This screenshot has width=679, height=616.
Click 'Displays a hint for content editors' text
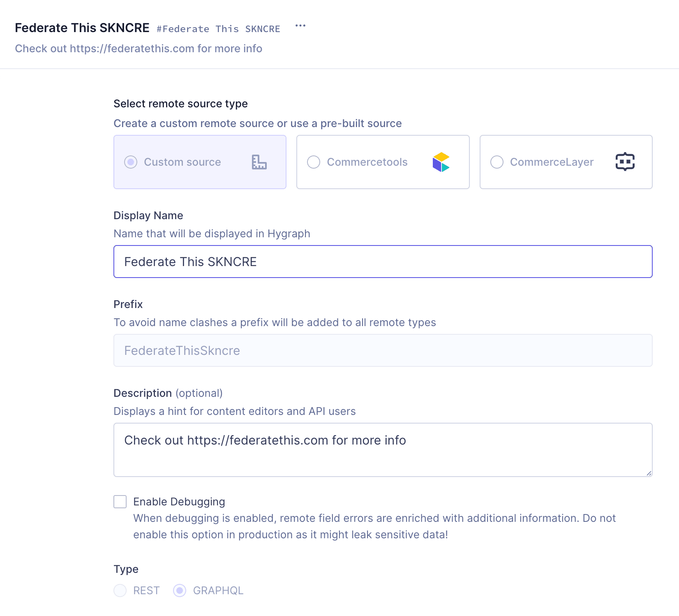point(235,411)
